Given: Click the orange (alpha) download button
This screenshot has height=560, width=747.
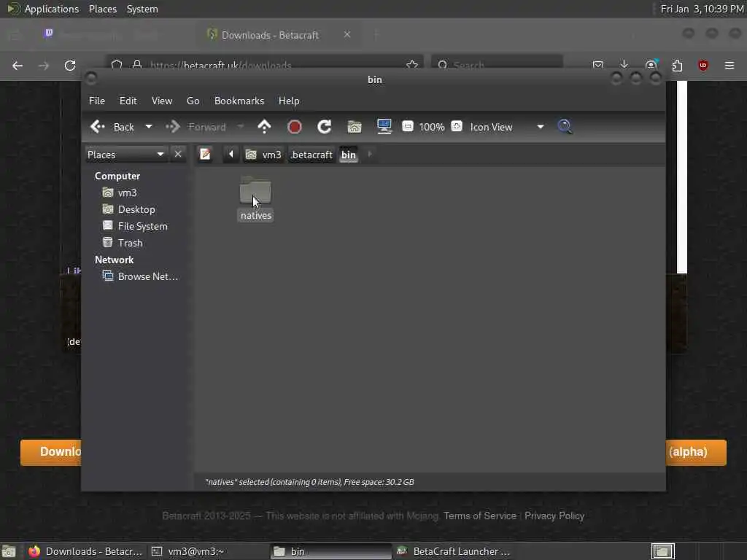Looking at the screenshot, I should click(x=696, y=452).
